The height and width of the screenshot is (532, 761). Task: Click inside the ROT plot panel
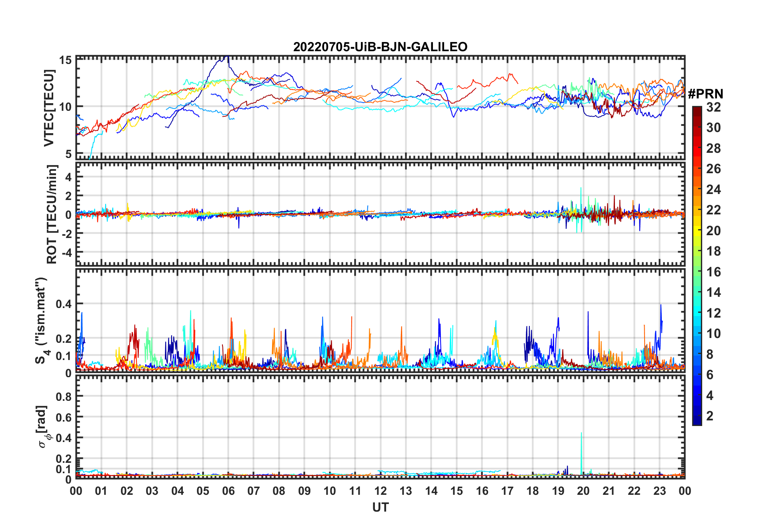pos(380,214)
